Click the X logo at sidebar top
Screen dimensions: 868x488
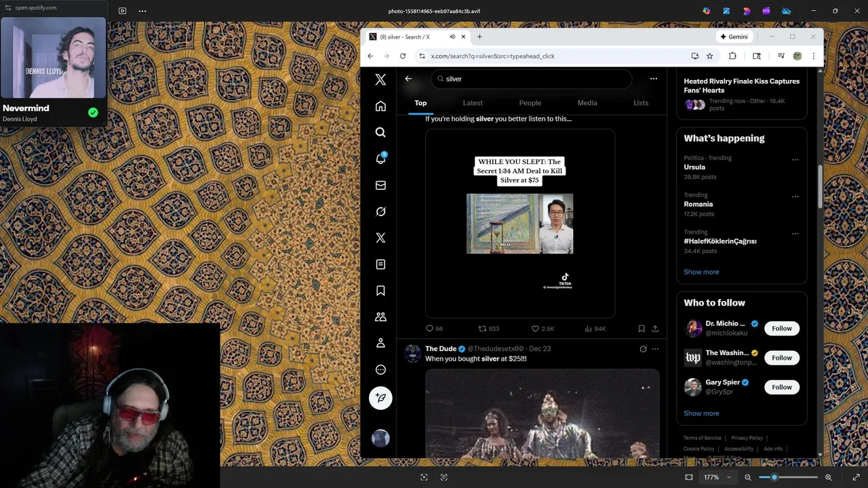click(380, 80)
